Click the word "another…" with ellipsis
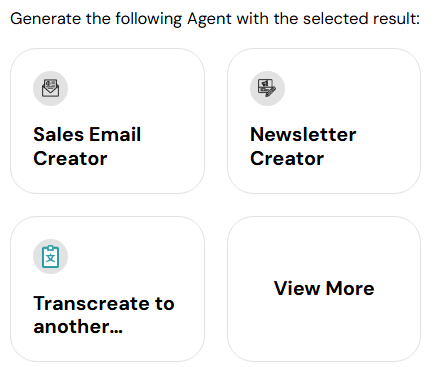Screen dimensions: 435x367 78,327
